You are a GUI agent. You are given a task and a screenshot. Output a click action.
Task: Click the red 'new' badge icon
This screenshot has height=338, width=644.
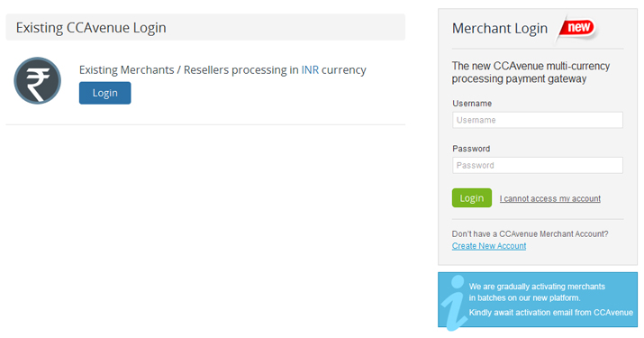[x=577, y=28]
